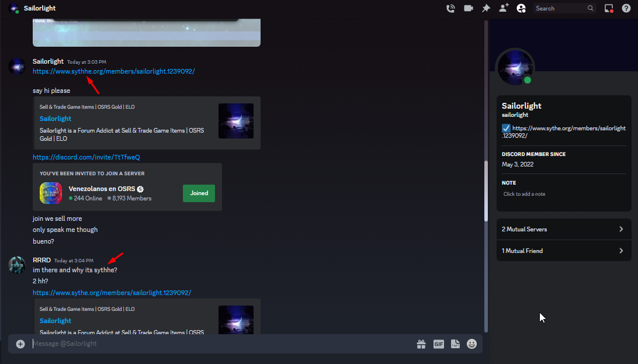
Task: Click RRRD's message avatar
Action: point(17,265)
